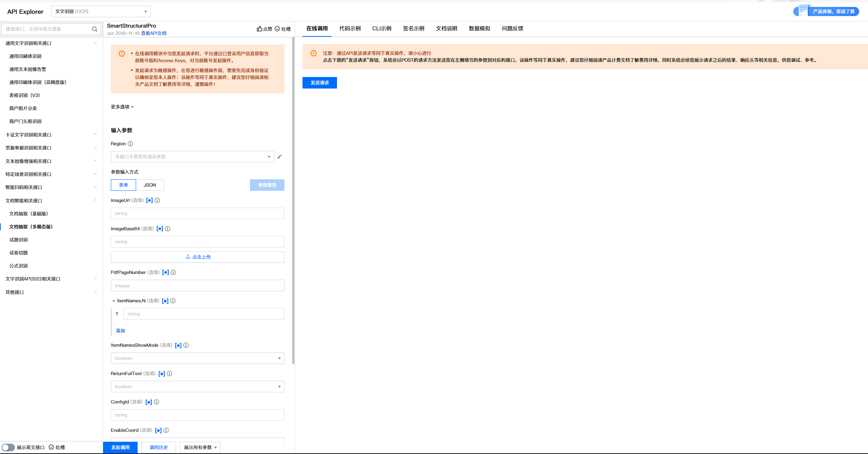Image resolution: width=868 pixels, height=454 pixels.
Task: Open the ReturnFullText boolean dropdown
Action: pos(197,387)
